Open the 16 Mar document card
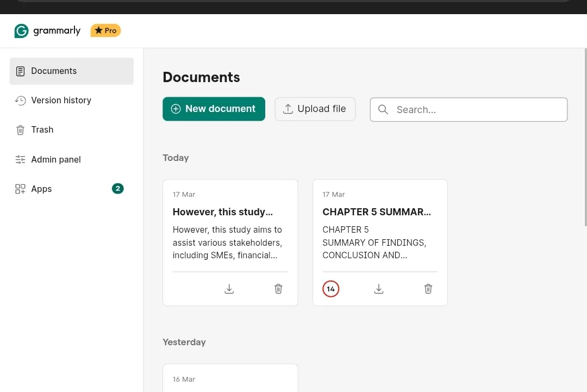Image resolution: width=587 pixels, height=392 pixels. (x=230, y=378)
